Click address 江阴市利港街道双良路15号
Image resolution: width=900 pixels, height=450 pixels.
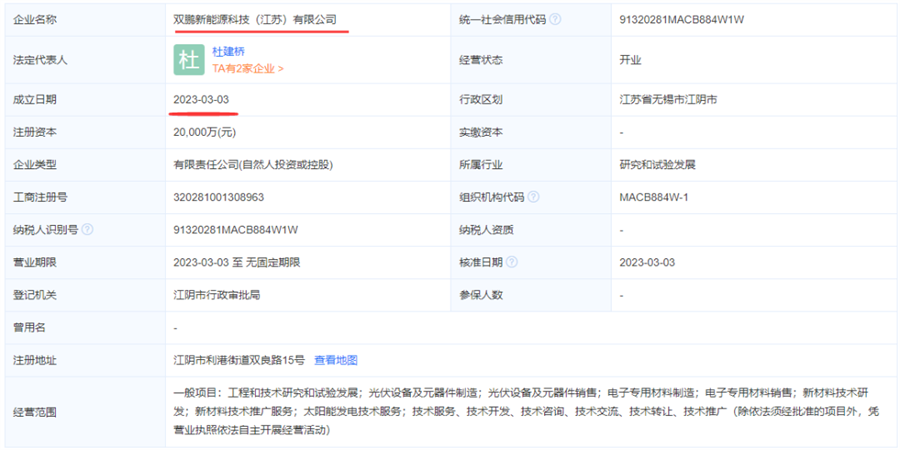point(239,360)
